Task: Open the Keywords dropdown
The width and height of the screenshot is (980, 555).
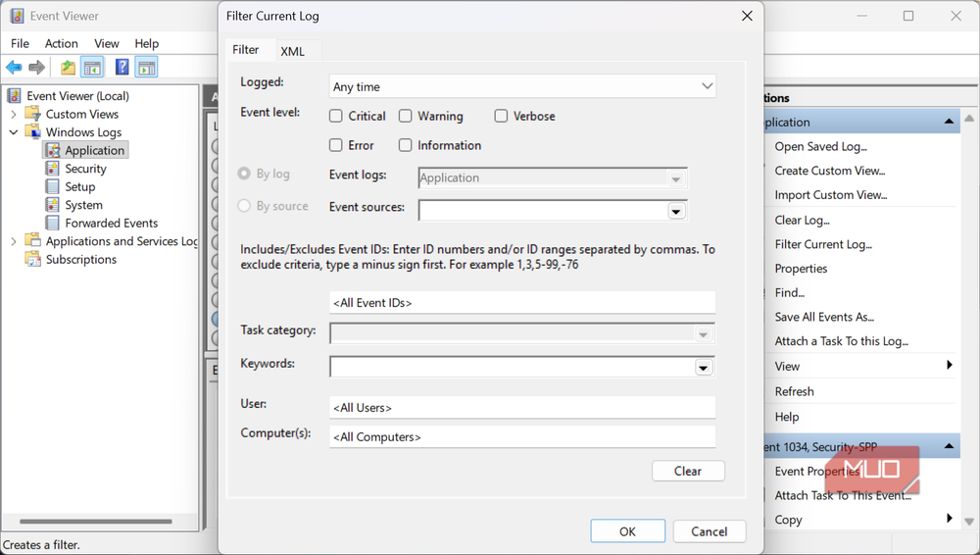Action: [x=703, y=368]
